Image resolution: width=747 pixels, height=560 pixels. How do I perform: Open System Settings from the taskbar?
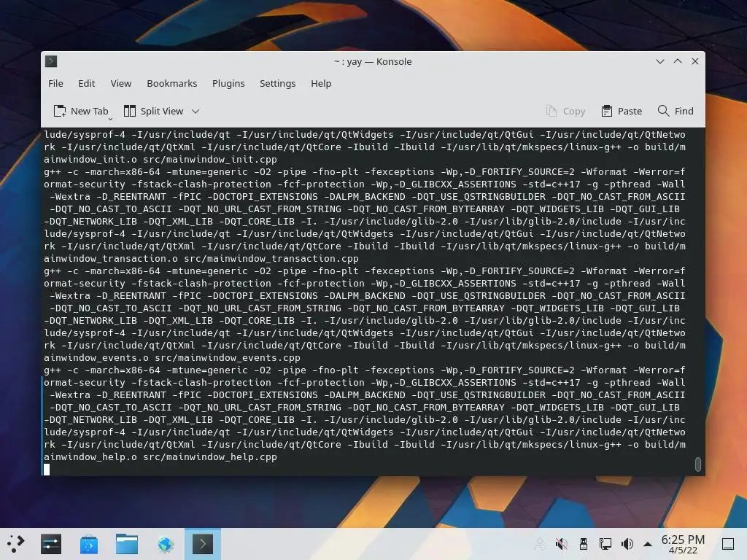(x=51, y=544)
